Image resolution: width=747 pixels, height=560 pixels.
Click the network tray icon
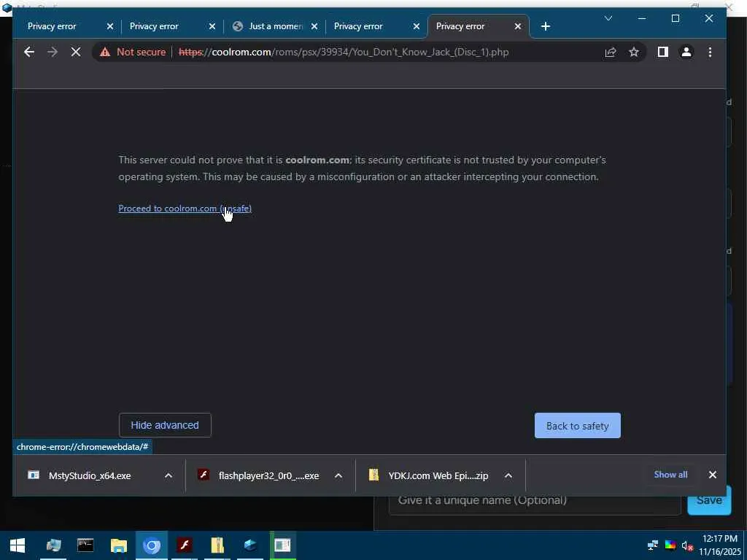(653, 545)
